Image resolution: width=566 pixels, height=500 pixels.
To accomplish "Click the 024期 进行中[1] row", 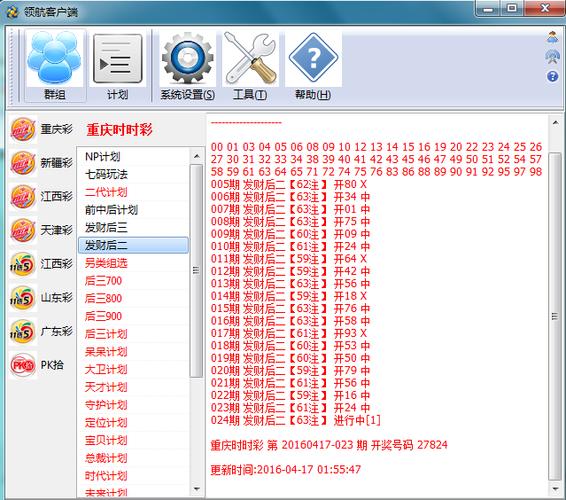I will coord(295,420).
